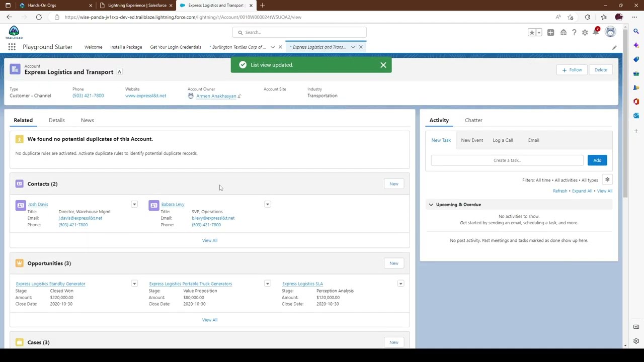Open a new browser tab
Image resolution: width=644 pixels, height=362 pixels.
point(262,6)
